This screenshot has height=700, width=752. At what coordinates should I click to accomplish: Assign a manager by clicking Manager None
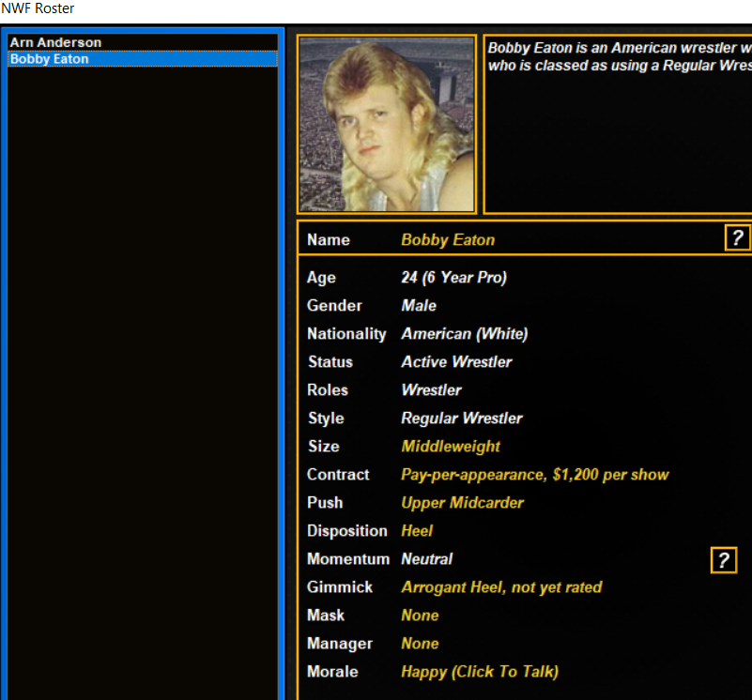[420, 644]
